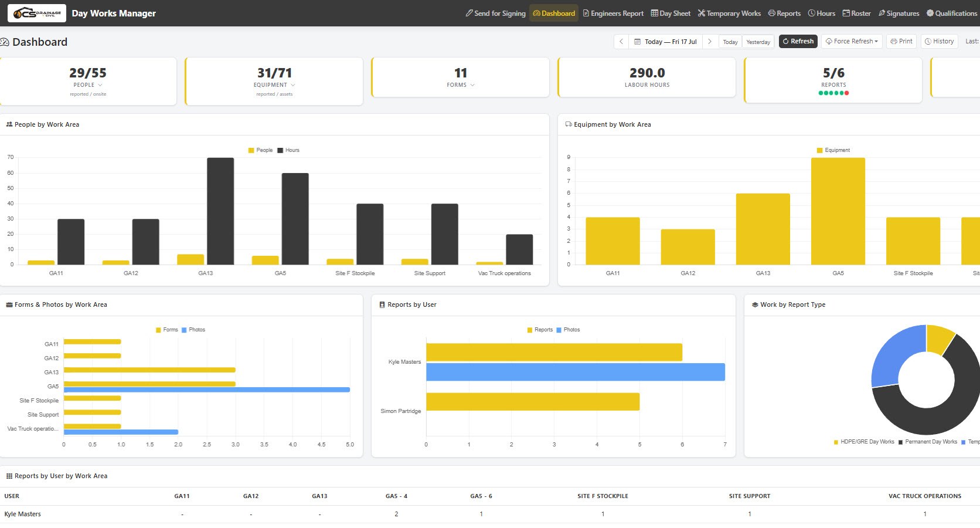Click Kyle Masters blue photos bar

coord(576,372)
